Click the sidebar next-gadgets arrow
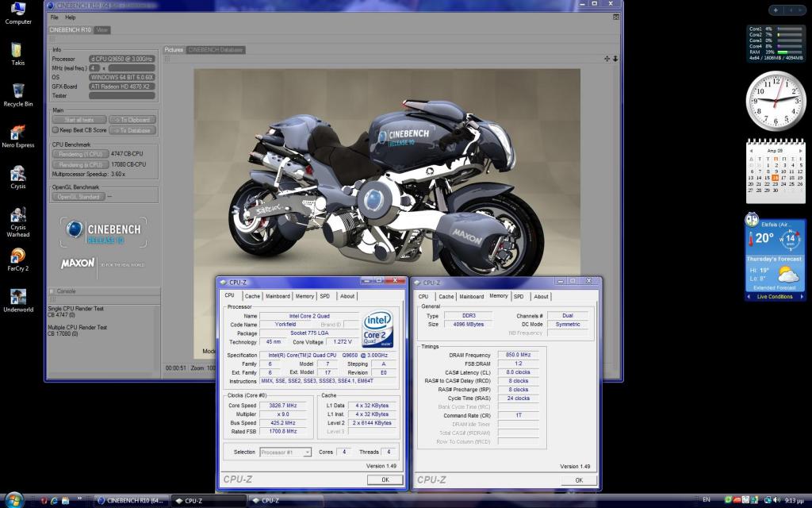This screenshot has width=812, height=508. coord(801,10)
